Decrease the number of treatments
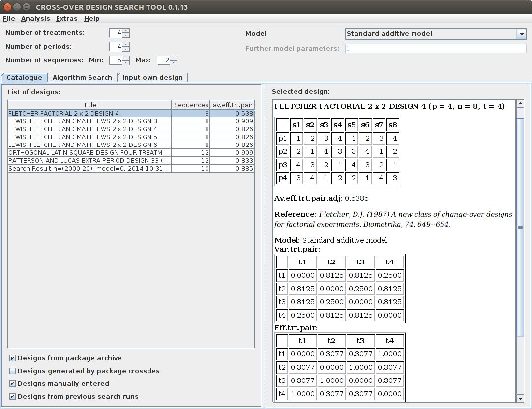Screen dimensions: 532x409 [x=126, y=35]
